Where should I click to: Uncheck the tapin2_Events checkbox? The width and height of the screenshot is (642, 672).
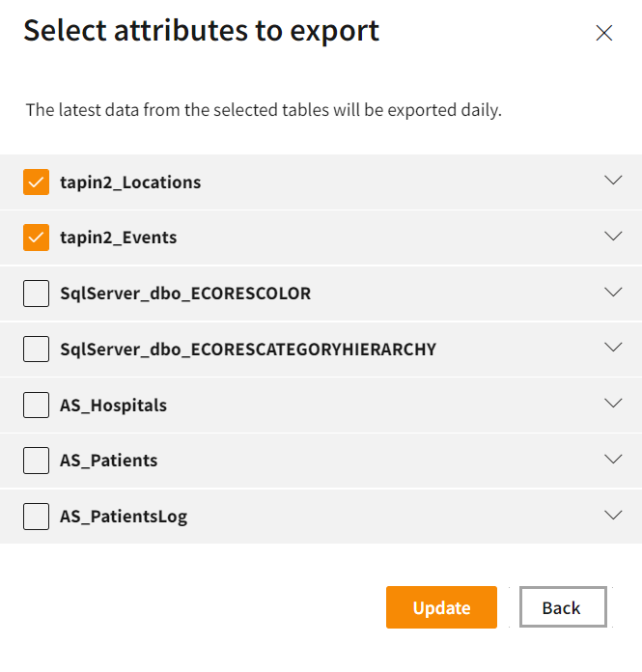pyautogui.click(x=37, y=238)
